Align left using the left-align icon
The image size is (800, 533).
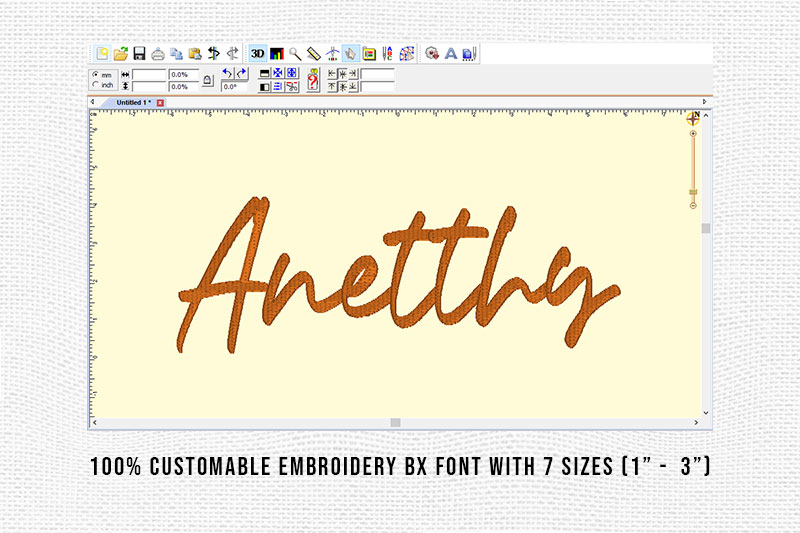[332, 74]
